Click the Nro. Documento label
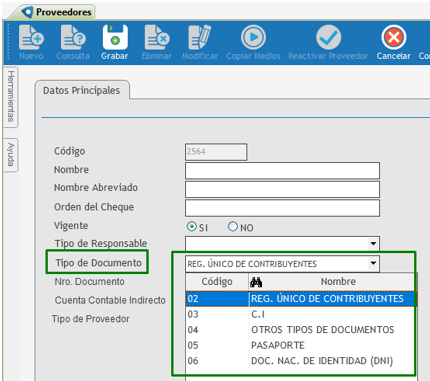Screen dimensions: 430x381 [89, 282]
